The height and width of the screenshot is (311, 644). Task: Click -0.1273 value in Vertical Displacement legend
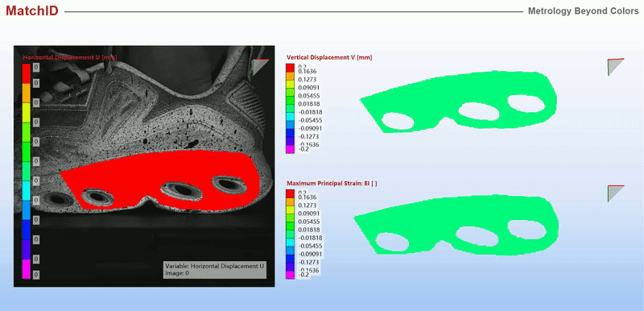click(308, 136)
